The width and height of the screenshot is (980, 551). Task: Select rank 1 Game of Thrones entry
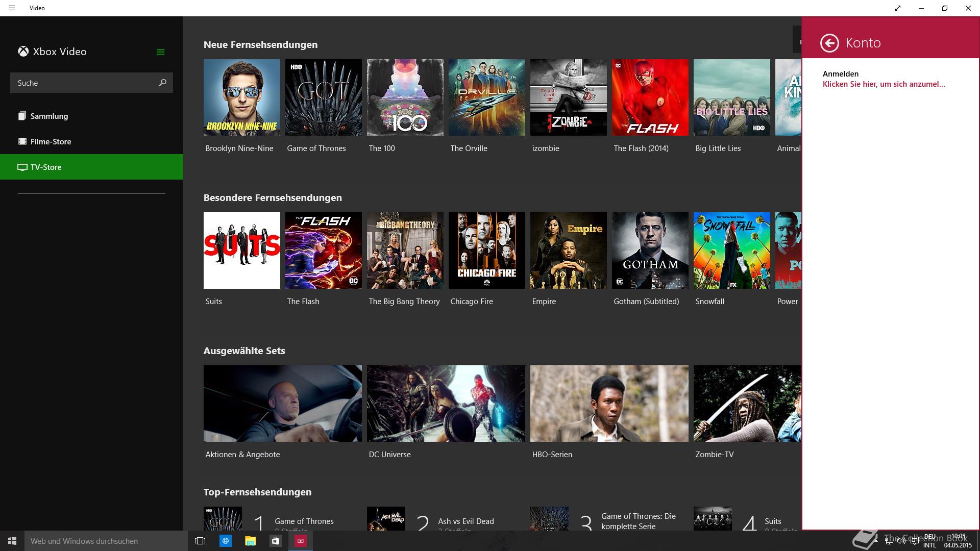[282, 519]
